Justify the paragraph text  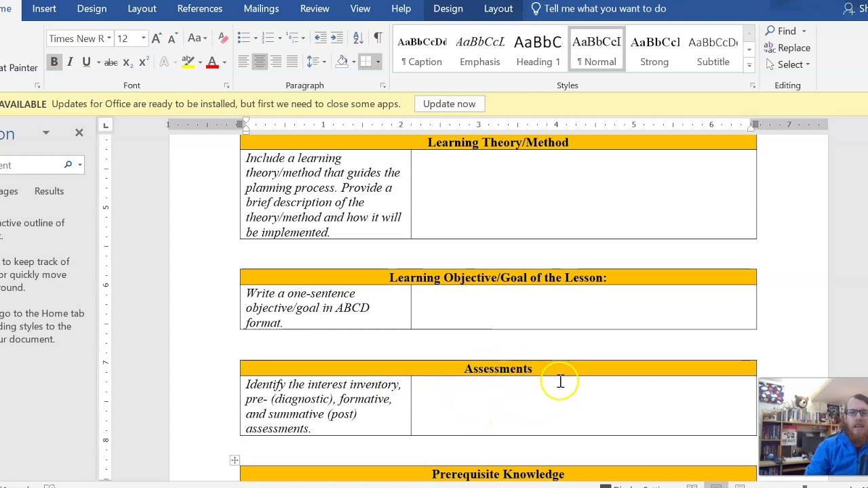click(292, 62)
